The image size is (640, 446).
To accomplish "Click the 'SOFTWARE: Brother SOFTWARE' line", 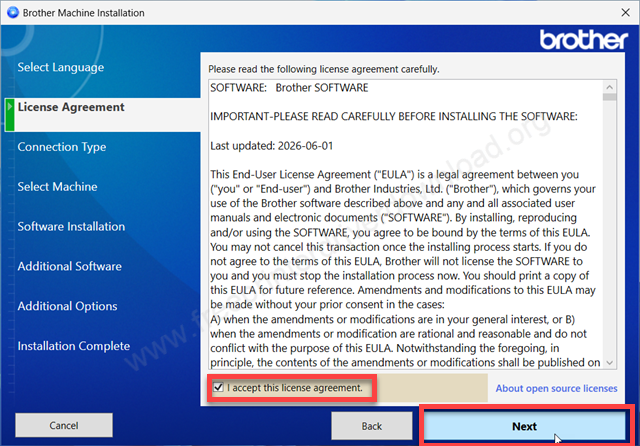I will 289,88.
